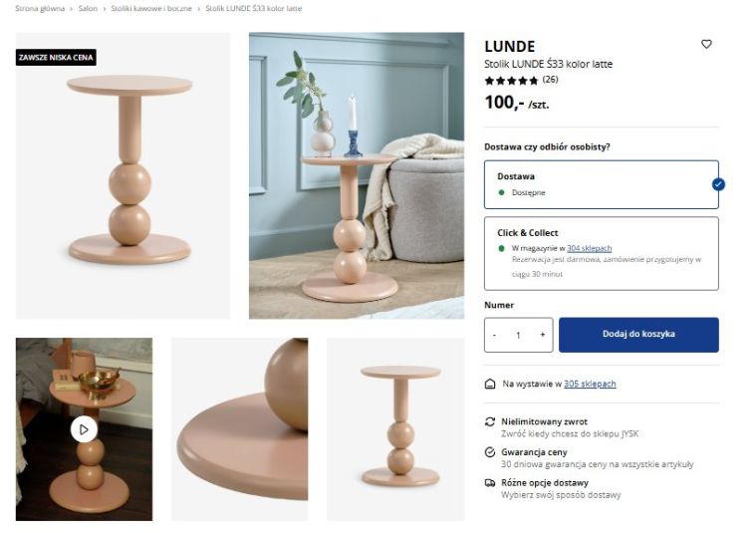
Task: Select the Click & Collect option
Action: point(602,253)
